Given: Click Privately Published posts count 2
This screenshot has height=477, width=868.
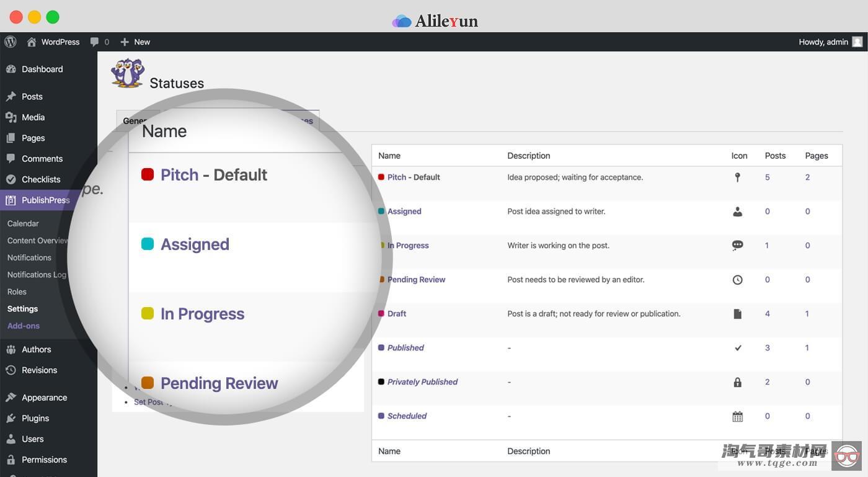Looking at the screenshot, I should tap(767, 382).
